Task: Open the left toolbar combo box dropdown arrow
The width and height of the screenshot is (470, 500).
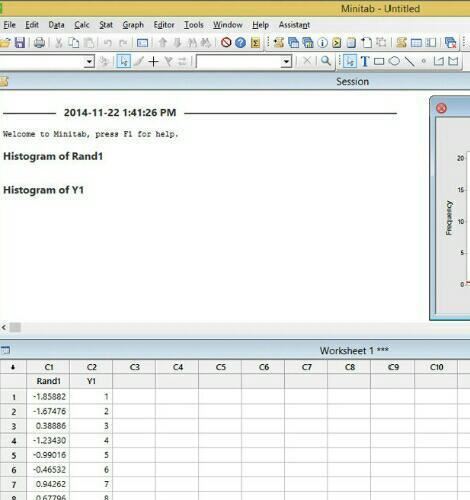Action: click(x=89, y=62)
